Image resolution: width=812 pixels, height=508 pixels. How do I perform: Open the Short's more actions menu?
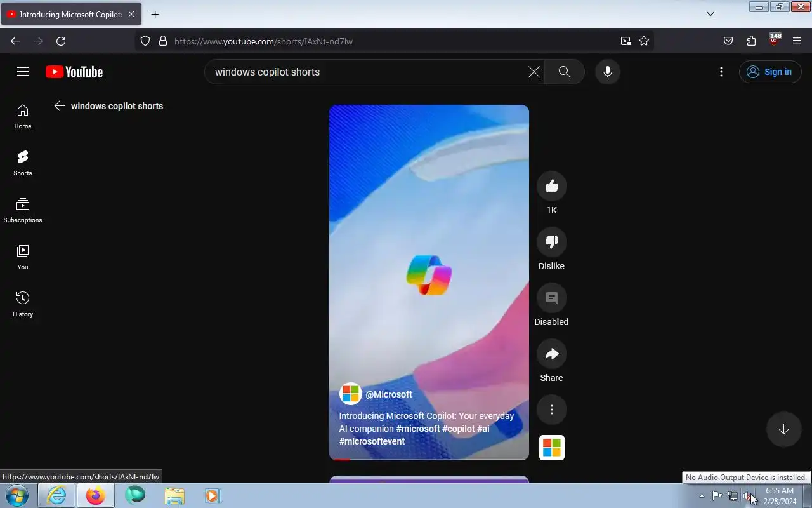552,410
